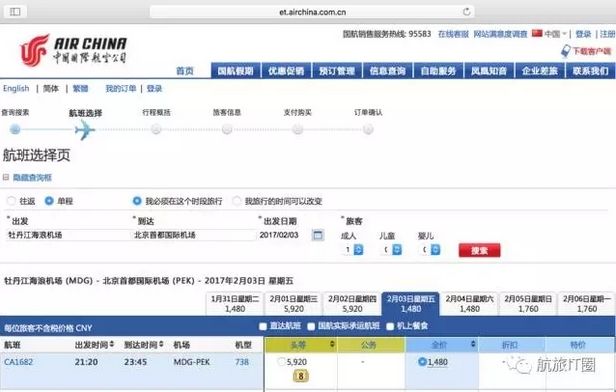The image size is (616, 392).
Task: Click the airplane step icon 航班选择
Action: tap(85, 130)
